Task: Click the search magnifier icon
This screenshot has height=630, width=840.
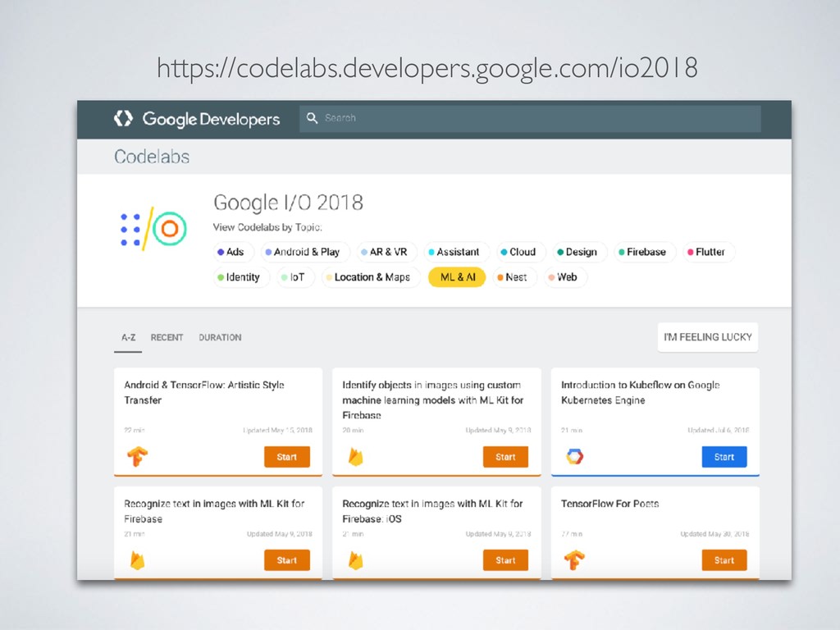Action: (x=312, y=118)
